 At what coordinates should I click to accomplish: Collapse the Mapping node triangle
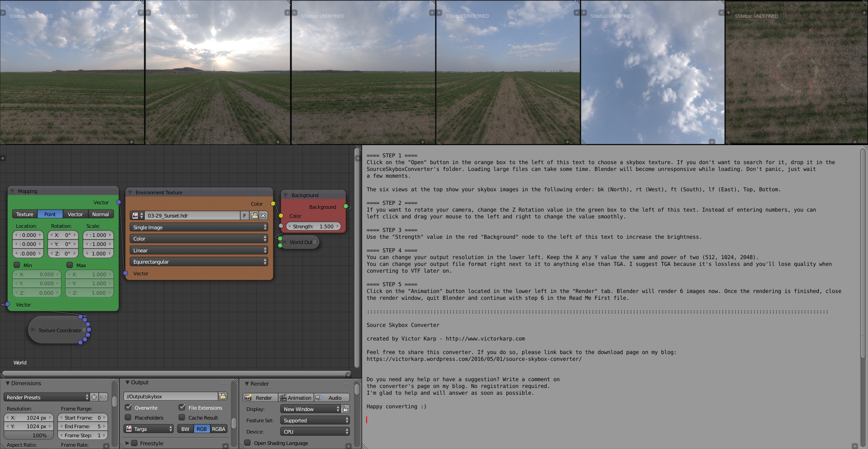point(13,191)
